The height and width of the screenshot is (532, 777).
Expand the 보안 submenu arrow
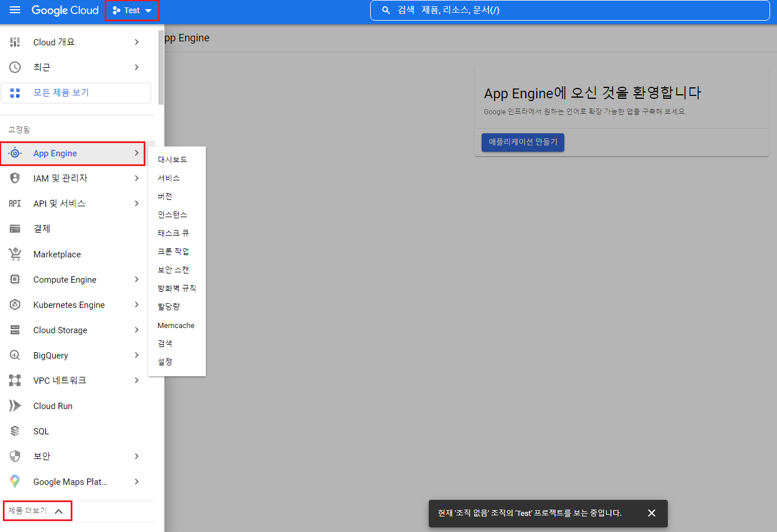(x=136, y=456)
